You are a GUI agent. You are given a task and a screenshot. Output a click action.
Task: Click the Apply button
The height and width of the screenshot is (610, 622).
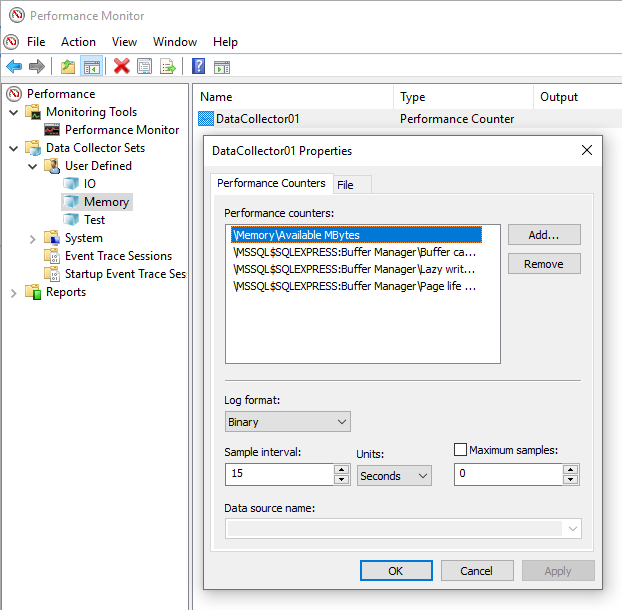pos(558,571)
